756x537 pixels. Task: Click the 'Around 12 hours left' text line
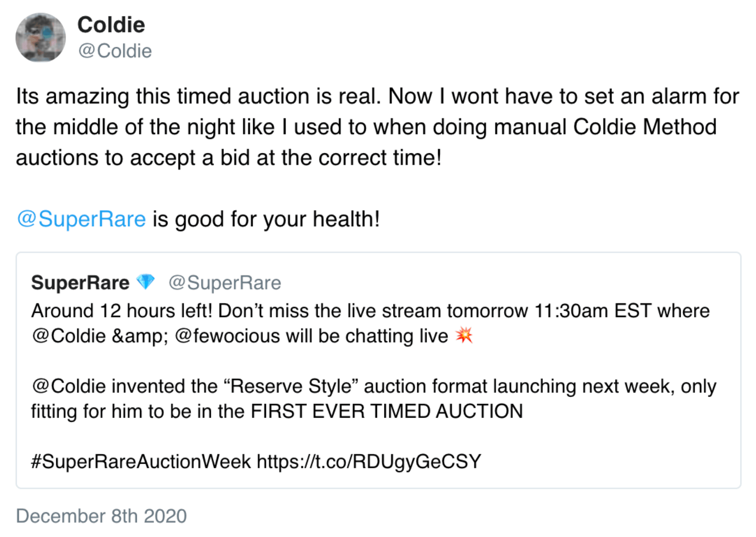[370, 311]
